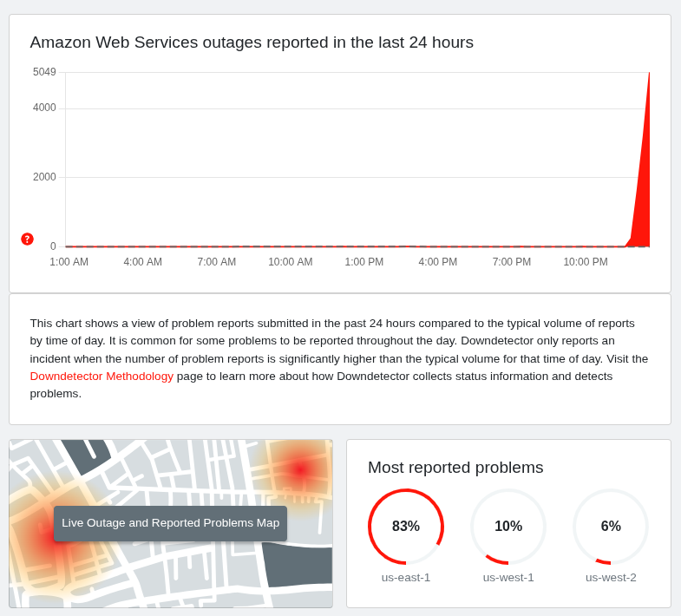The width and height of the screenshot is (681, 616).
Task: Click the us-west-1 10% circle indicator
Action: click(508, 527)
